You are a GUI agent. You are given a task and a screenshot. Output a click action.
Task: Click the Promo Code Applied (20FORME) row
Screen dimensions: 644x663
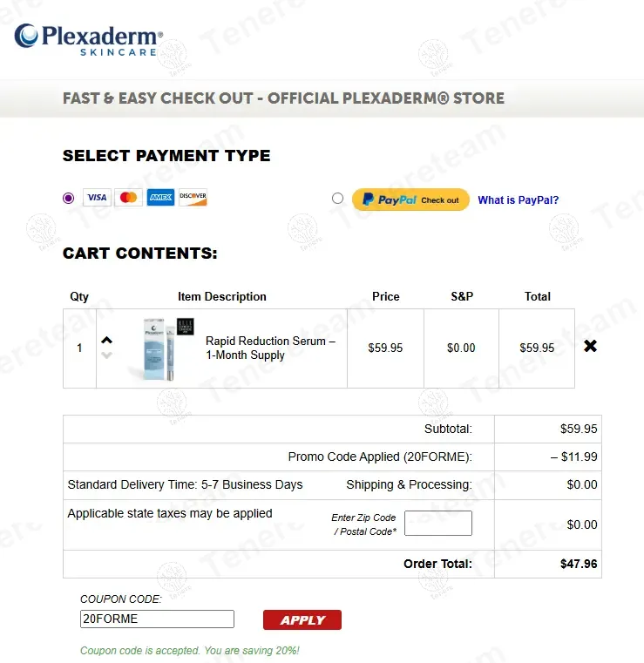click(380, 457)
